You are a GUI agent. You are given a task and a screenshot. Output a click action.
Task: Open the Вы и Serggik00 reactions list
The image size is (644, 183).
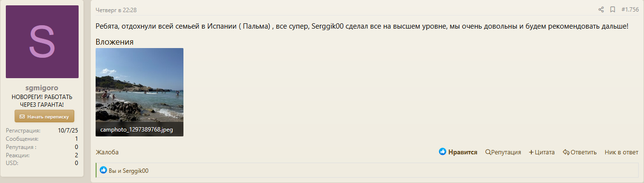(x=129, y=170)
